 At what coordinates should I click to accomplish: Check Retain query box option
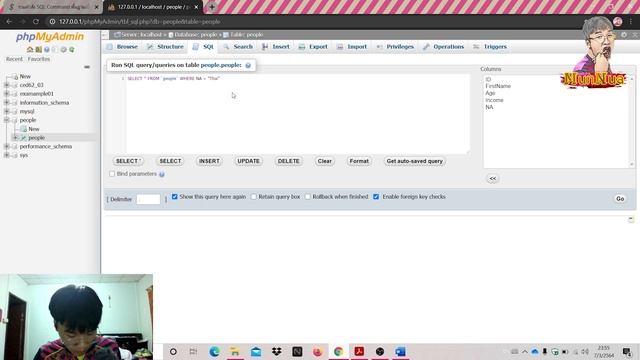pos(254,197)
